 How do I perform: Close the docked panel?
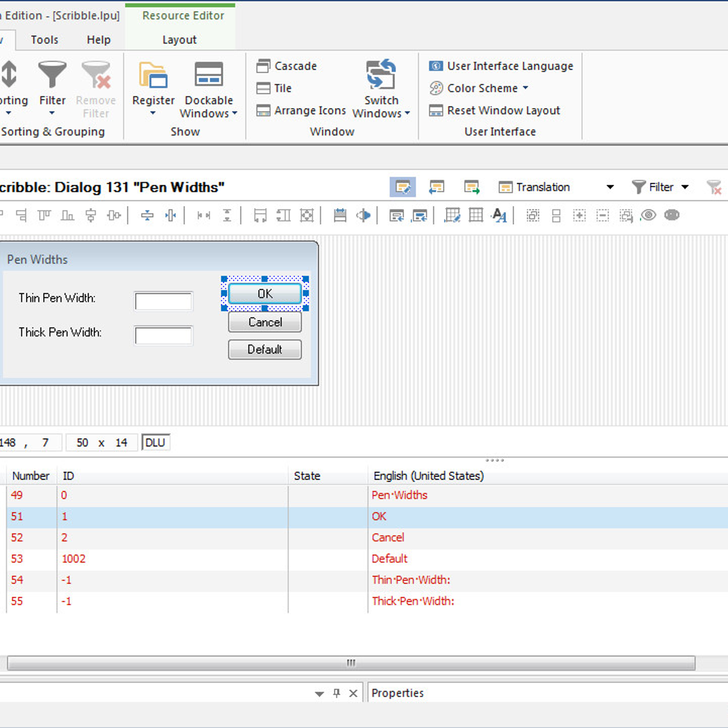(x=353, y=693)
